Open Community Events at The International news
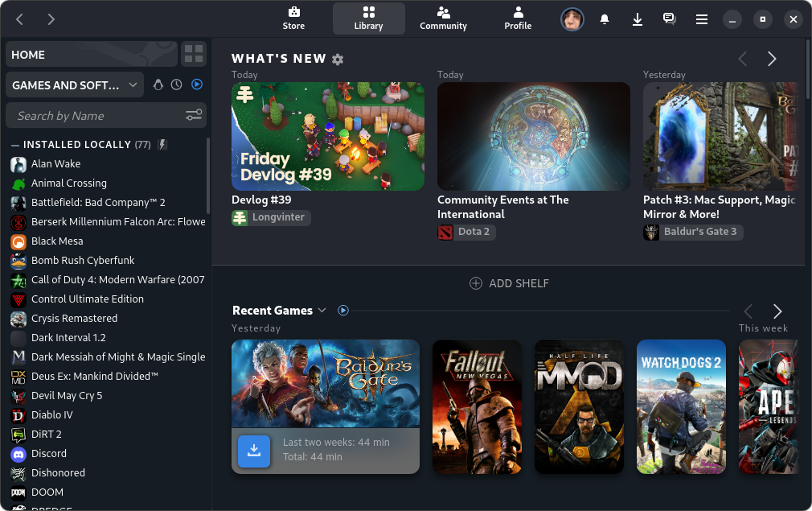812x511 pixels. click(502, 207)
